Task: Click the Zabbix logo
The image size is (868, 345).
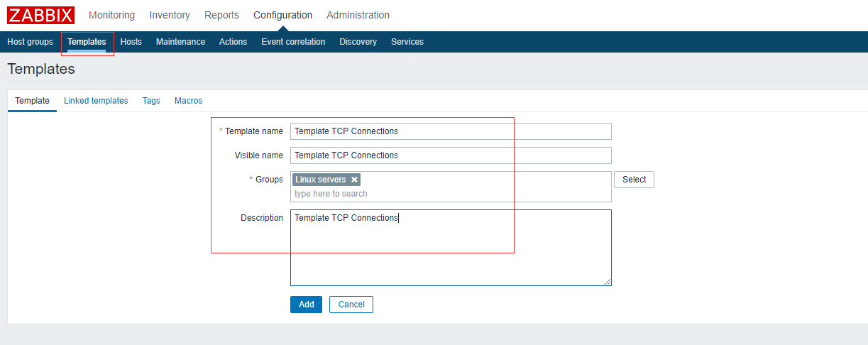Action: pyautogui.click(x=40, y=15)
